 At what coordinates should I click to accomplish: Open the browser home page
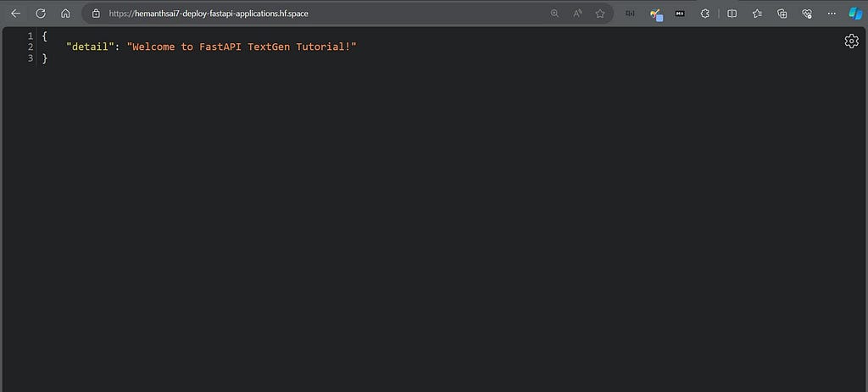coord(65,14)
